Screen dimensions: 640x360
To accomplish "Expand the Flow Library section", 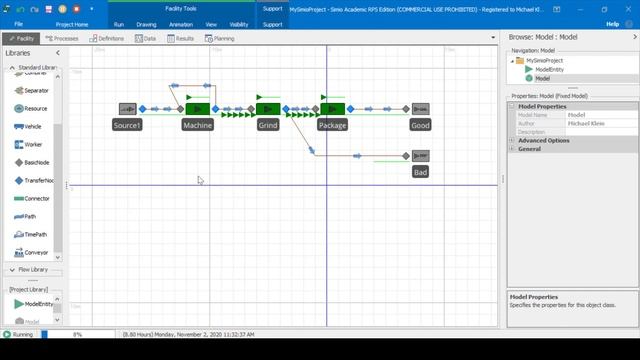I will pyautogui.click(x=12, y=270).
